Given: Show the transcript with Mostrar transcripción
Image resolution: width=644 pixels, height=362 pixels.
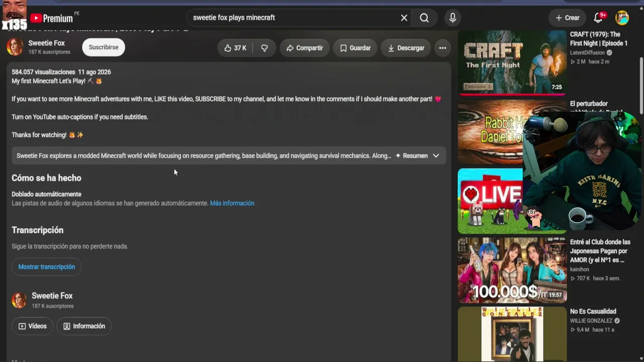Looking at the screenshot, I should pyautogui.click(x=46, y=267).
